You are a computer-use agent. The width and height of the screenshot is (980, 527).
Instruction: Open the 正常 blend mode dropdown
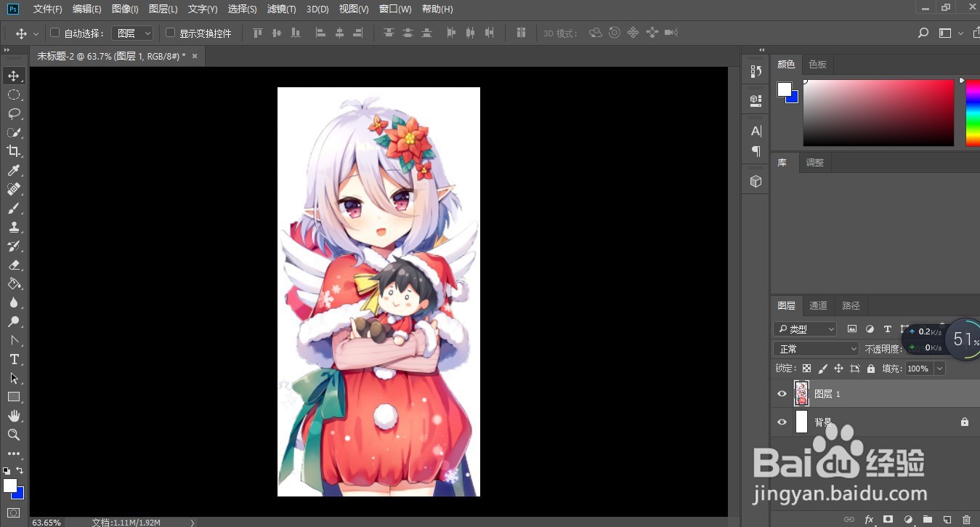817,349
